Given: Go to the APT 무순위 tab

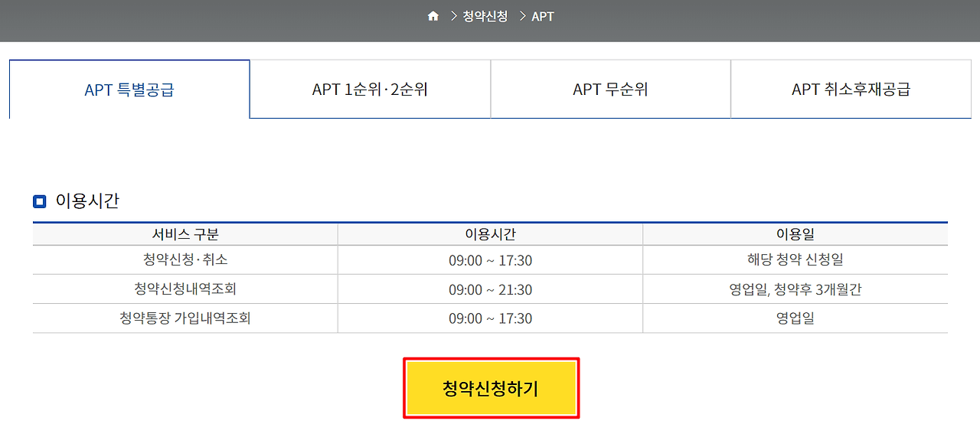Looking at the screenshot, I should 610,90.
